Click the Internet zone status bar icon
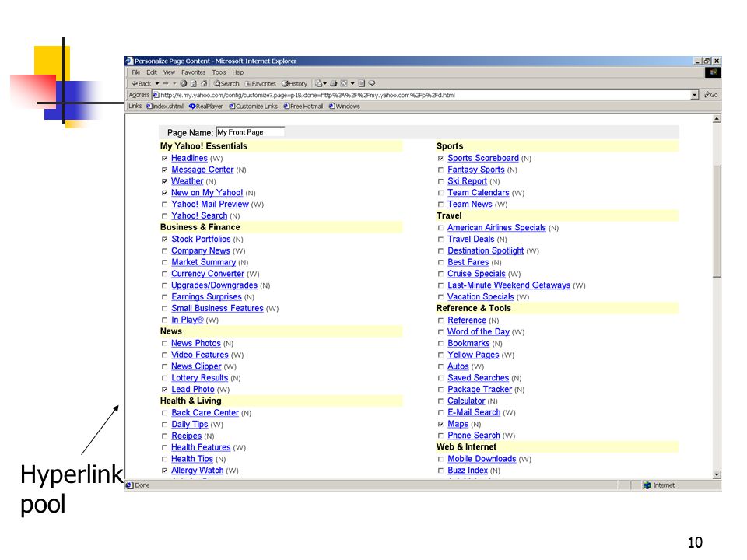747x560 pixels. pos(647,485)
